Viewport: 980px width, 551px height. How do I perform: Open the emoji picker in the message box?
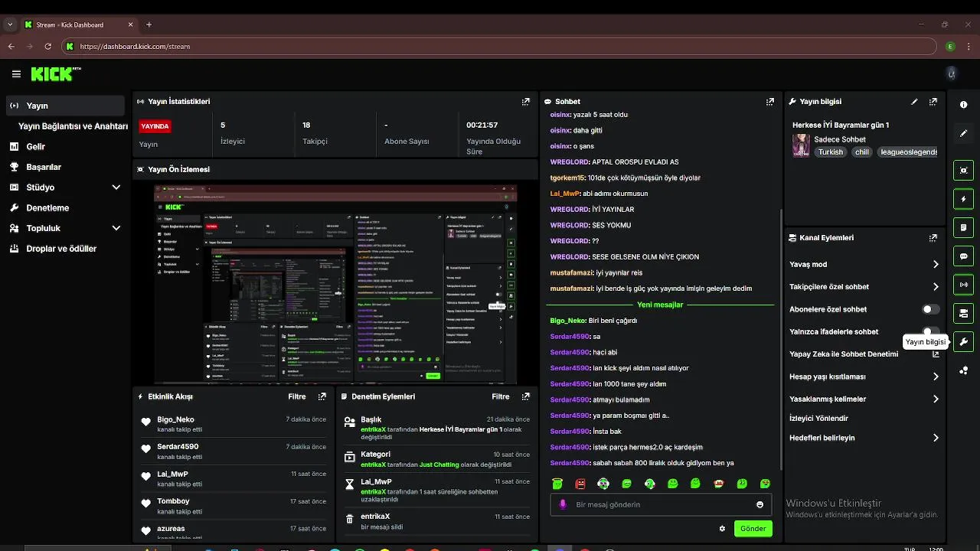click(x=759, y=504)
